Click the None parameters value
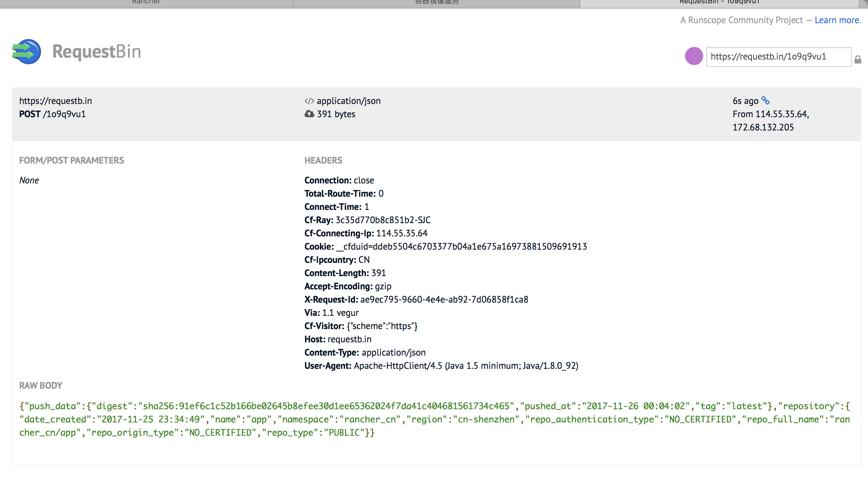The height and width of the screenshot is (490, 868). click(x=29, y=180)
